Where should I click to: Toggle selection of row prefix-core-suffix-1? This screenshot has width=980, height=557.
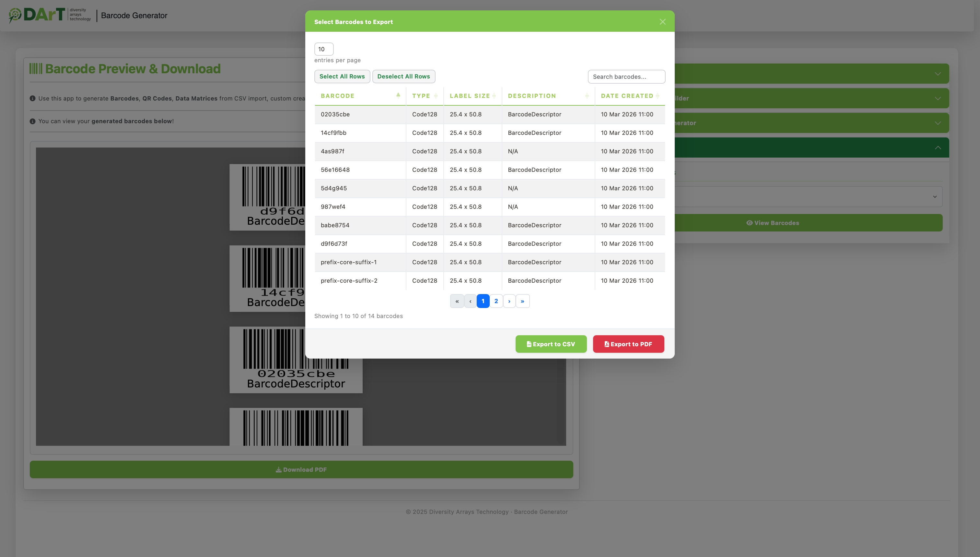[360, 262]
